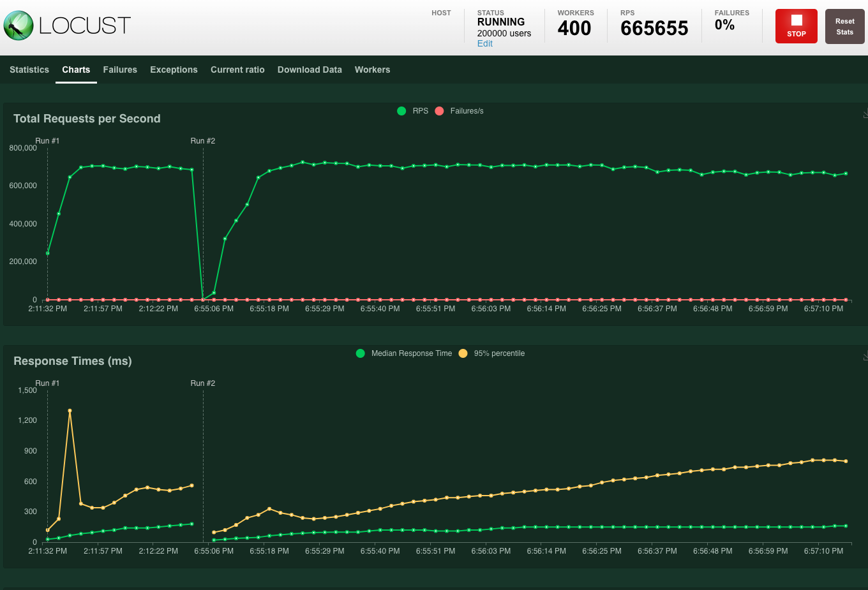The height and width of the screenshot is (590, 868).
Task: Select the Charts tab
Action: pyautogui.click(x=76, y=70)
